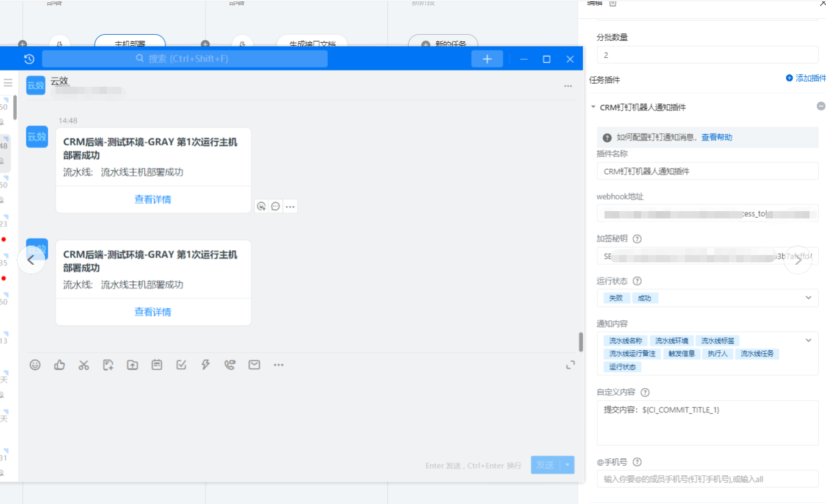The height and width of the screenshot is (504, 826).
Task: Click the help icon beside 加签秘钥
Action: click(637, 239)
